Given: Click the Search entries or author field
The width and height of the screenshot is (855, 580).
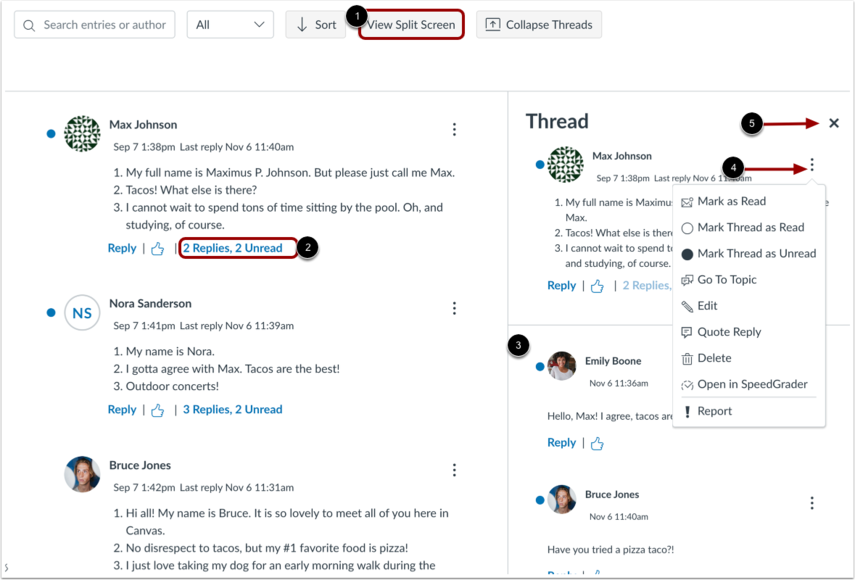Looking at the screenshot, I should click(95, 25).
